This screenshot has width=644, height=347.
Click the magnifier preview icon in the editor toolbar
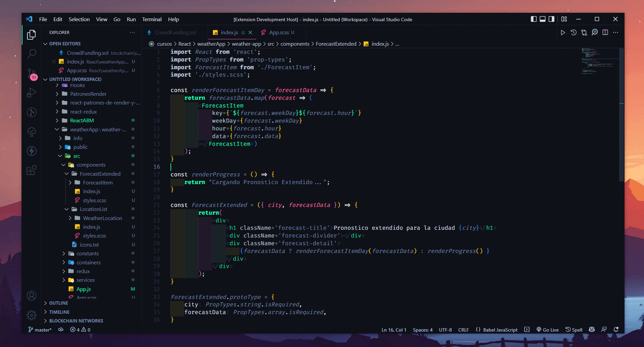click(x=595, y=33)
